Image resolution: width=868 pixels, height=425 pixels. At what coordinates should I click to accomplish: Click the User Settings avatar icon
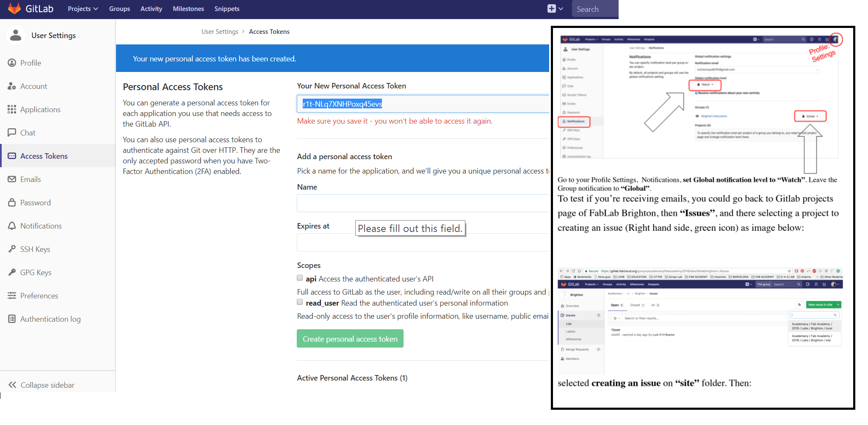(x=16, y=35)
